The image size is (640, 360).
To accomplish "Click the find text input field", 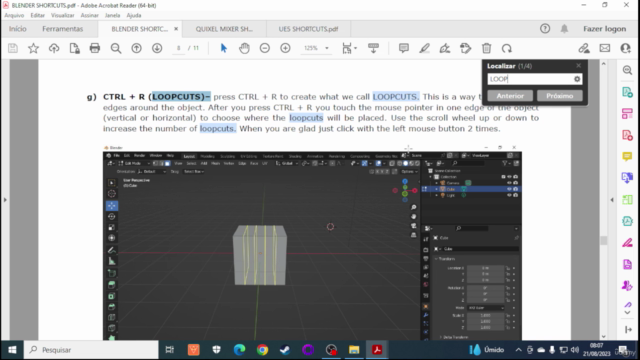I will click(x=530, y=79).
